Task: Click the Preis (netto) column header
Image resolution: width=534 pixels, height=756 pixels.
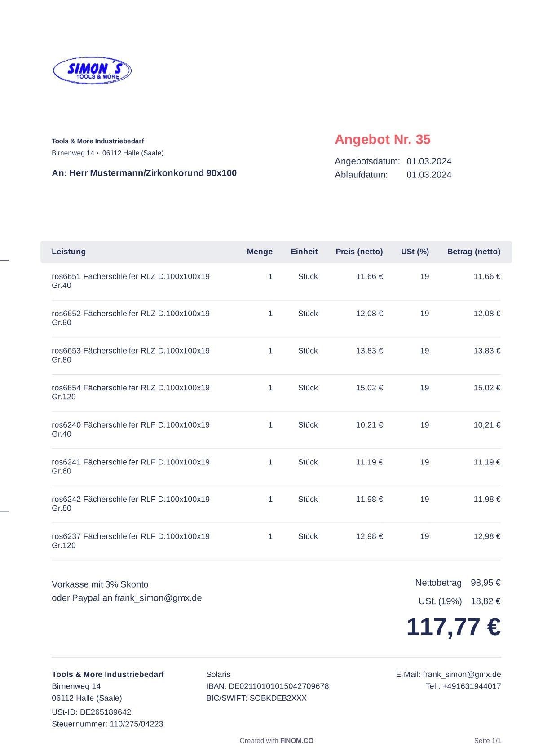Action: click(x=359, y=252)
